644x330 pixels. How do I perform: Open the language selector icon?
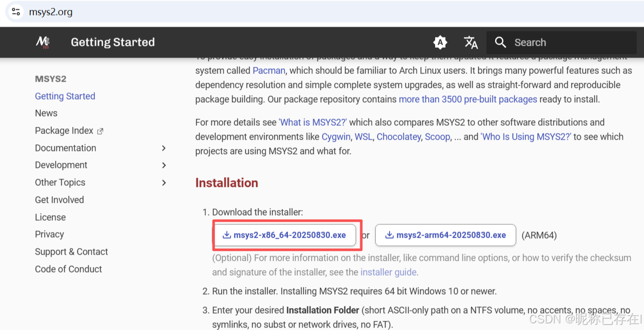pyautogui.click(x=471, y=42)
